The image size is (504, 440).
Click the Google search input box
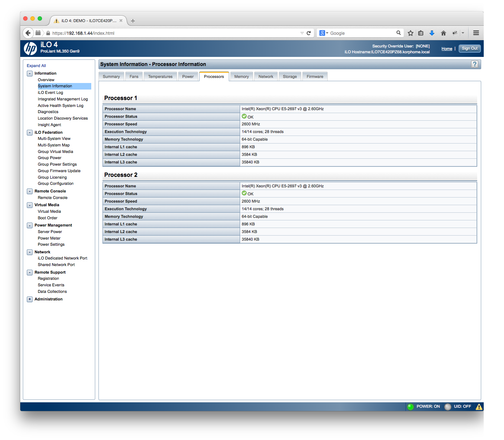(x=362, y=33)
